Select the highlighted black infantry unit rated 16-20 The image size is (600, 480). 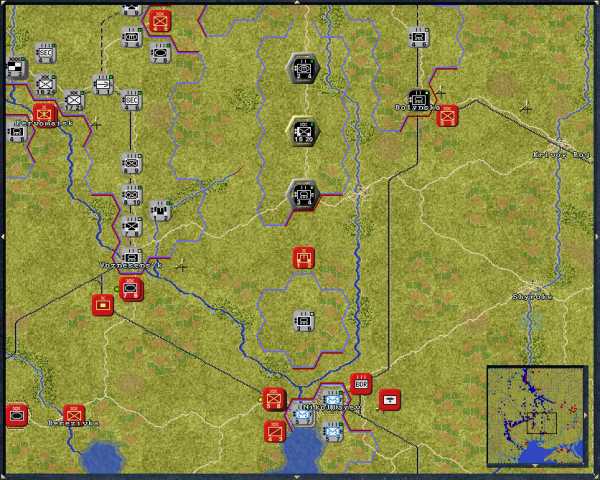(x=303, y=132)
